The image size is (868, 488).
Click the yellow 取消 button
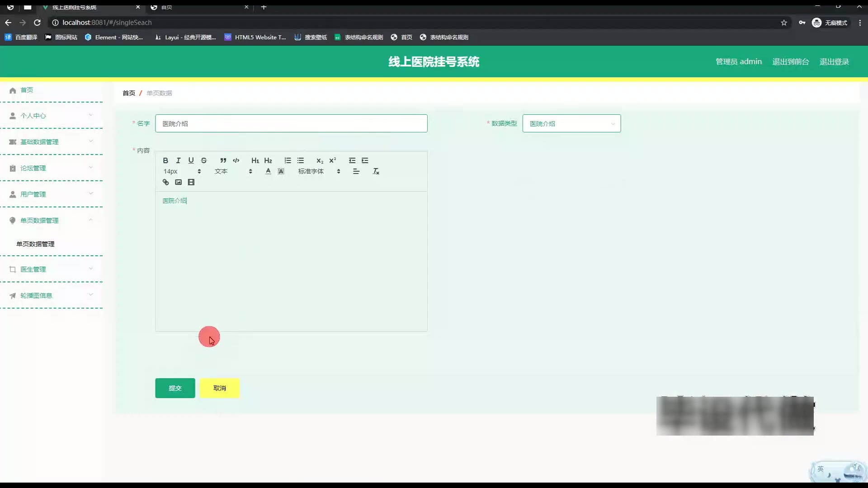point(219,388)
